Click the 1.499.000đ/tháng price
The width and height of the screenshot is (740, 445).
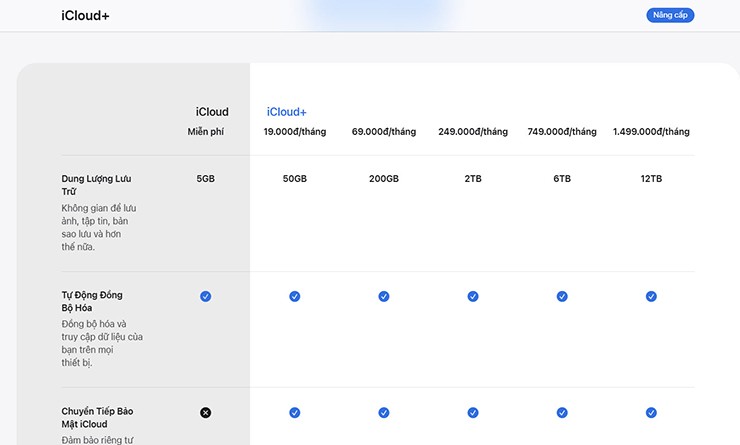pos(651,132)
